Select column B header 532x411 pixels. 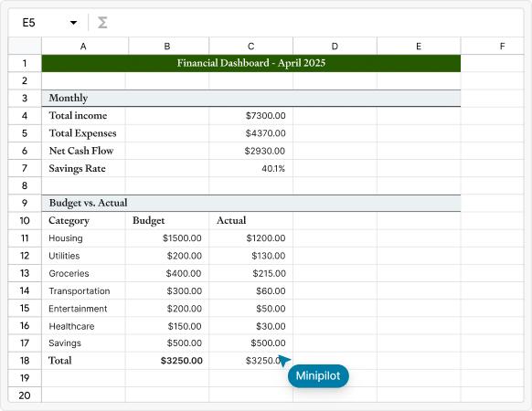click(167, 46)
